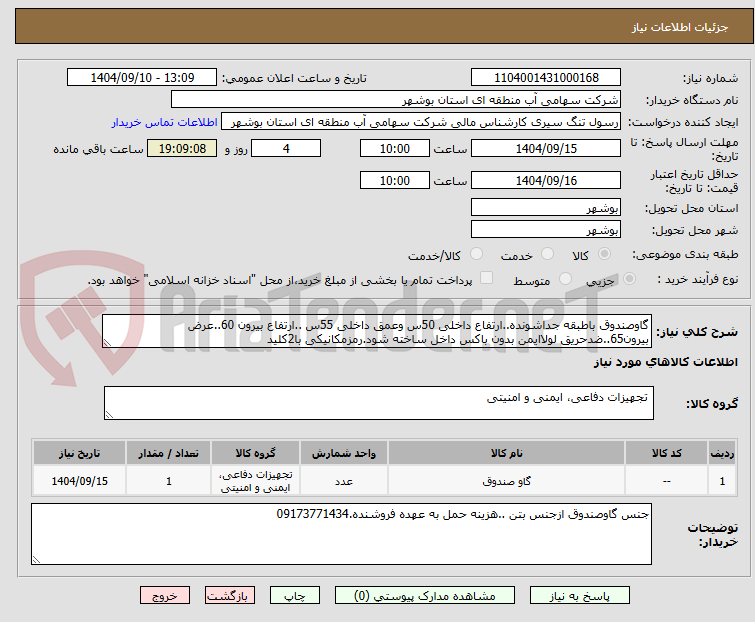The image size is (755, 622).
Task: Click the remaining days field showing 4
Action: [286, 148]
